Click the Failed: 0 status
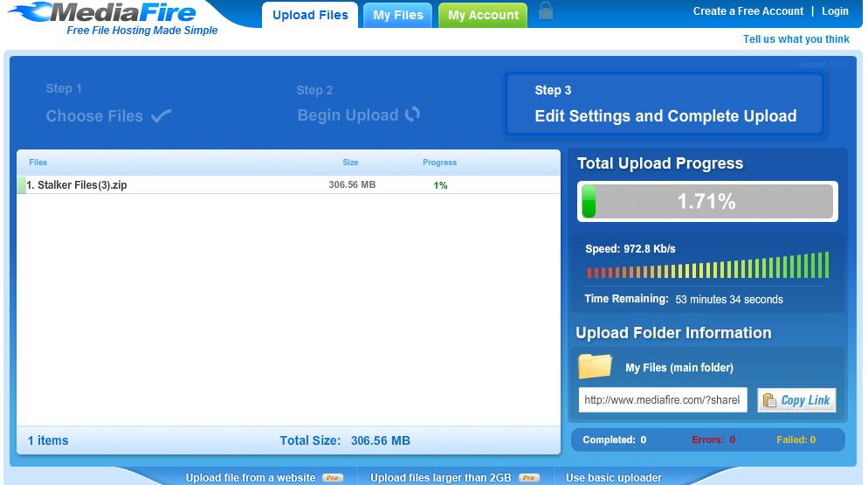 pos(796,440)
